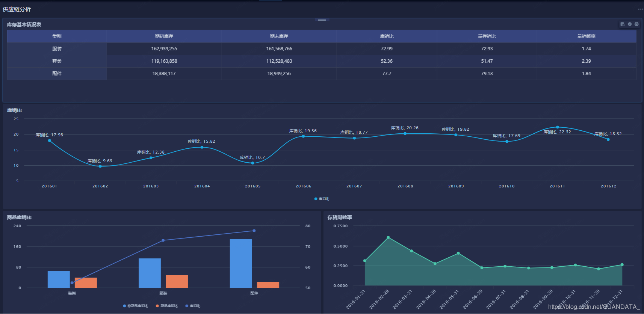
Task: Click the cell value 112,528,483
Action: tap(279, 61)
